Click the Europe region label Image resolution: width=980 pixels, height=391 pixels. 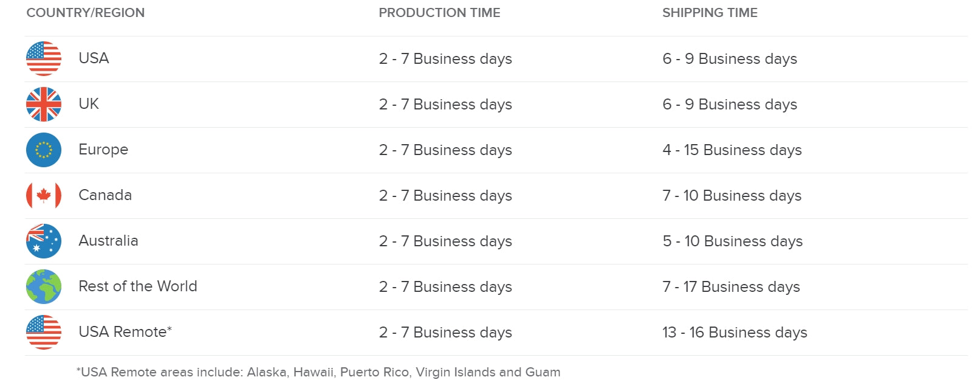pos(103,150)
